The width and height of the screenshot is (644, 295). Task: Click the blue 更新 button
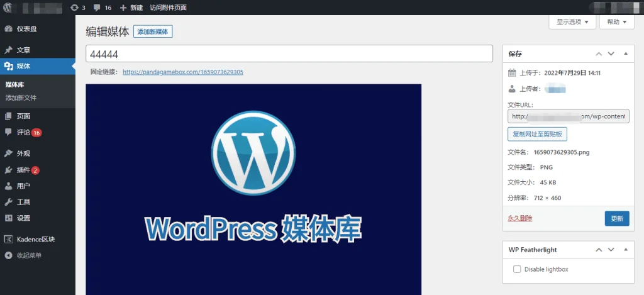click(x=617, y=219)
